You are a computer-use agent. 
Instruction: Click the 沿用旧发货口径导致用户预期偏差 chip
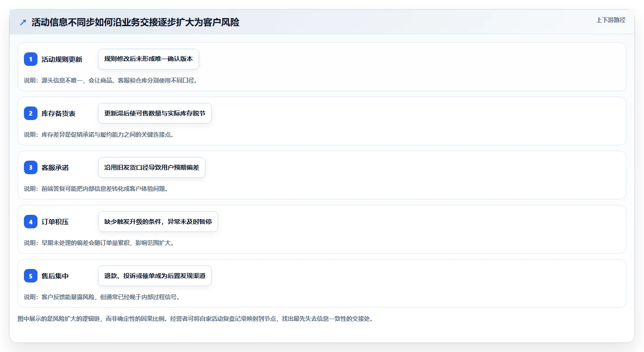click(x=152, y=167)
